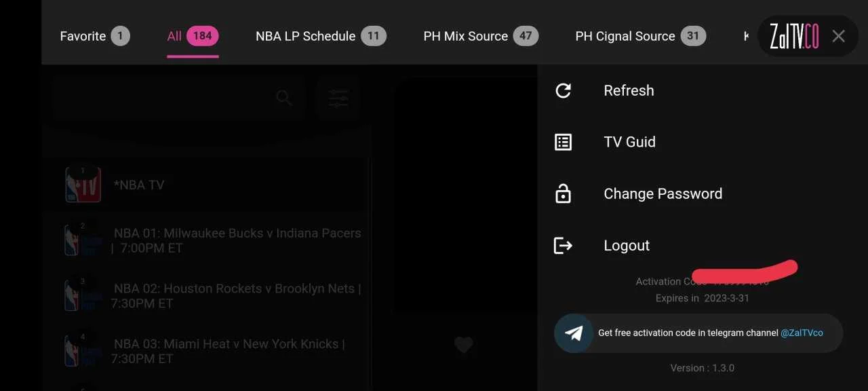The height and width of the screenshot is (391, 868).
Task: Select Logout menu entry
Action: pos(703,245)
